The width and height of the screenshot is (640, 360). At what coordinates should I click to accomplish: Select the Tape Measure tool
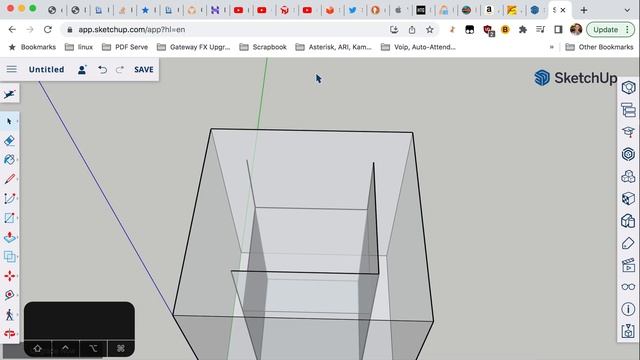[x=9, y=295]
